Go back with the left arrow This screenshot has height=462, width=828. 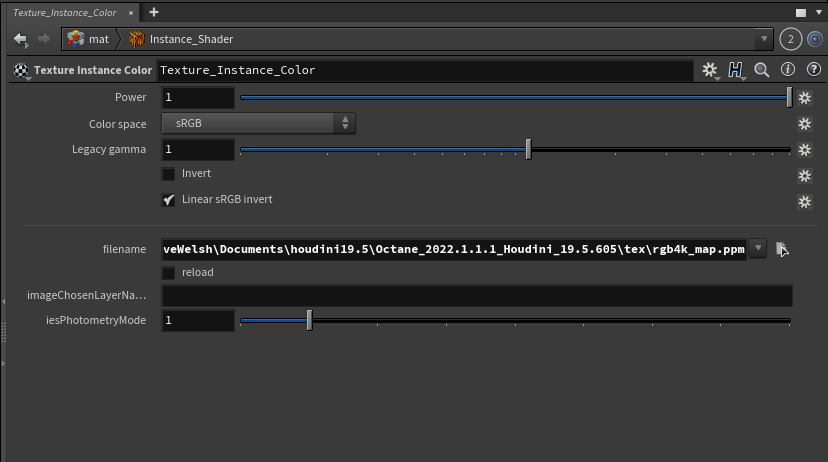20,39
